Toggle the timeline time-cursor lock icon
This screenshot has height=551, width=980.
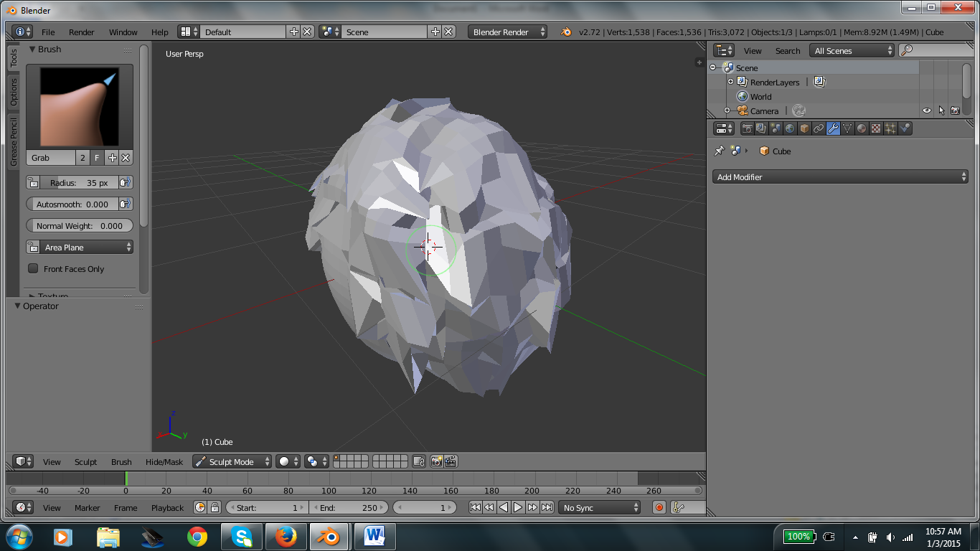click(215, 507)
